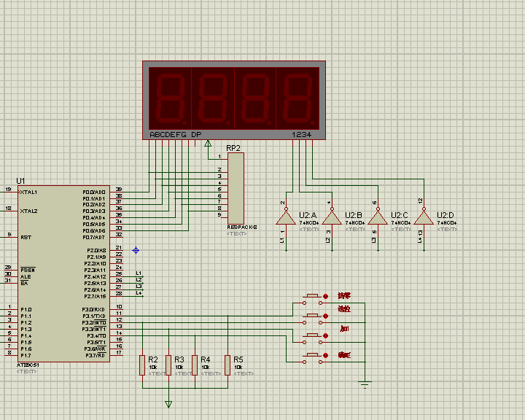Screen dimensions: 525x420
Task: Click the P2.0/A8 pin label
Action: pos(96,251)
